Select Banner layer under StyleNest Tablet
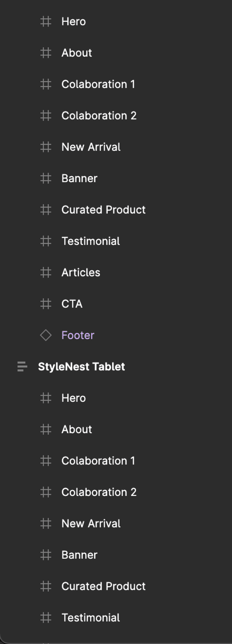Screen dimensions: 232x644 coord(116,555)
